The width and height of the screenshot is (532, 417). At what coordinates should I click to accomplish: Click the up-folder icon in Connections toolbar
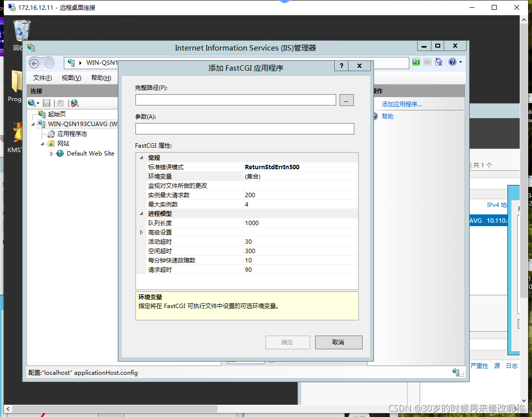click(x=60, y=103)
